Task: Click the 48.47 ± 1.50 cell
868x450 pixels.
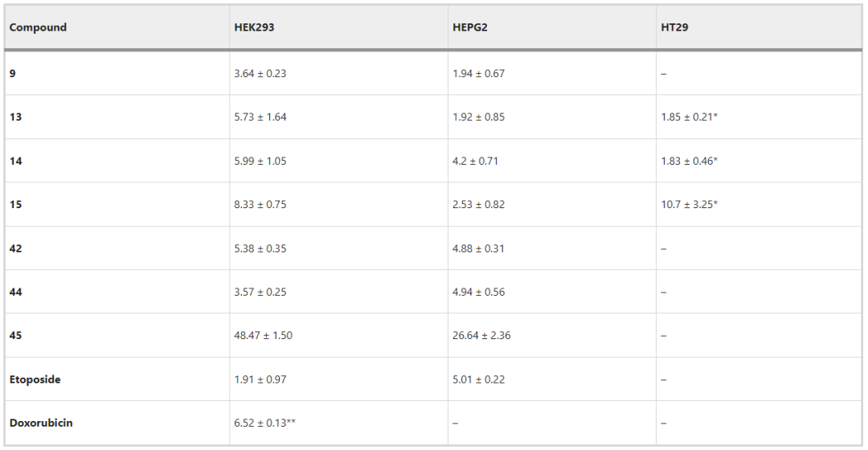Action: click(263, 335)
